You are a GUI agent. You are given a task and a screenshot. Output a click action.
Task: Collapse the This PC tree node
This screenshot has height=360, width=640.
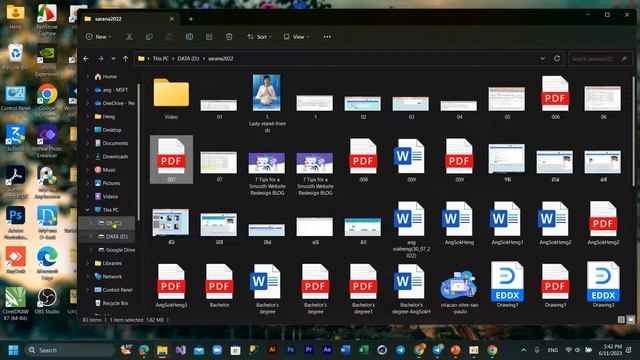coord(87,210)
